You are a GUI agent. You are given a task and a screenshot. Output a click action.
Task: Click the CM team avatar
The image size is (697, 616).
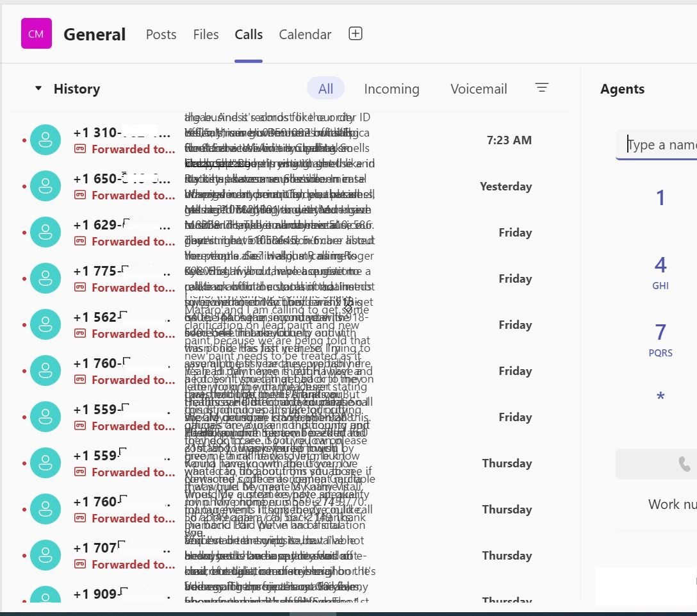[37, 33]
